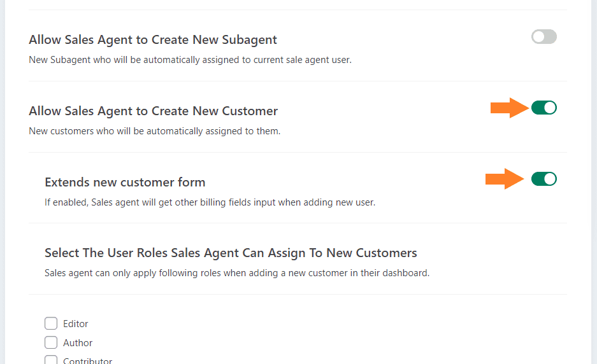The image size is (597, 364).
Task: Click the orange arrow beside Extends form toggle
Action: (x=505, y=179)
